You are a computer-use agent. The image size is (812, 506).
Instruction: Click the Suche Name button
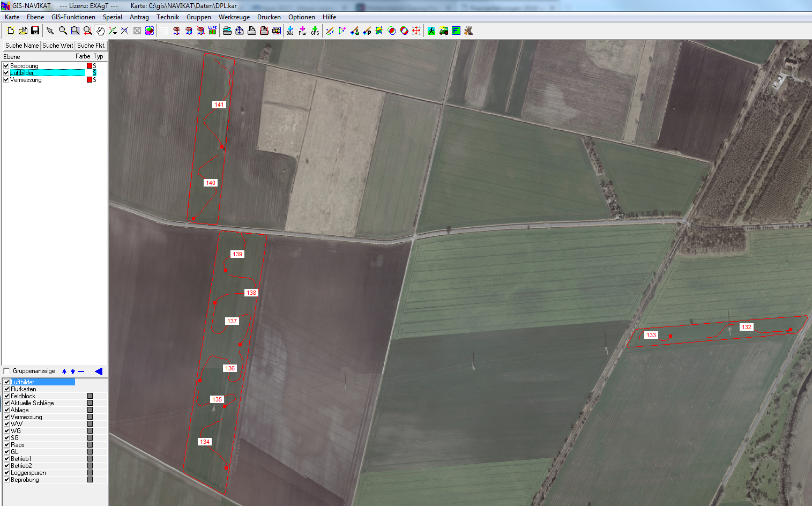tap(22, 46)
